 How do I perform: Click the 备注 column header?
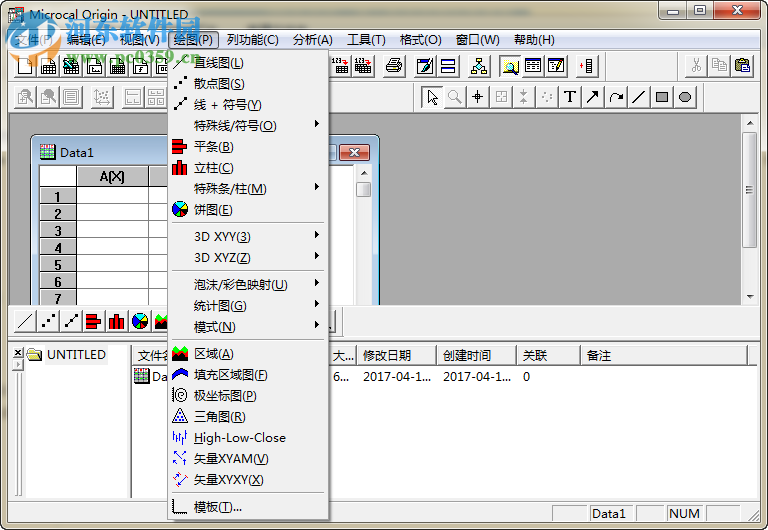click(664, 355)
